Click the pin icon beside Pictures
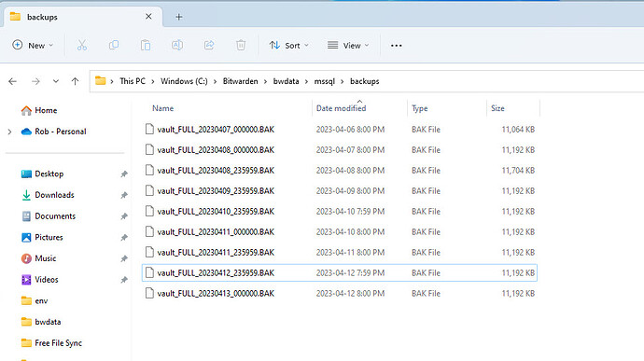 [x=124, y=237]
